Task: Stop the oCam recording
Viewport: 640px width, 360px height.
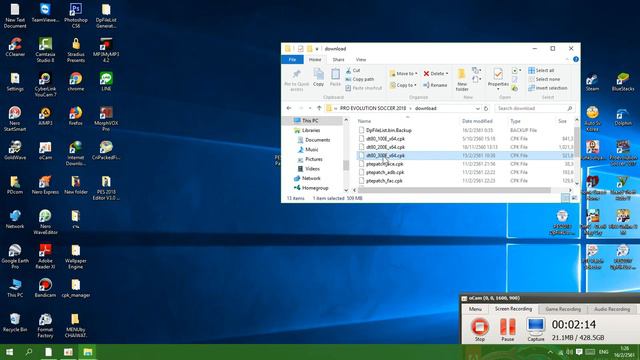Action: [x=480, y=329]
